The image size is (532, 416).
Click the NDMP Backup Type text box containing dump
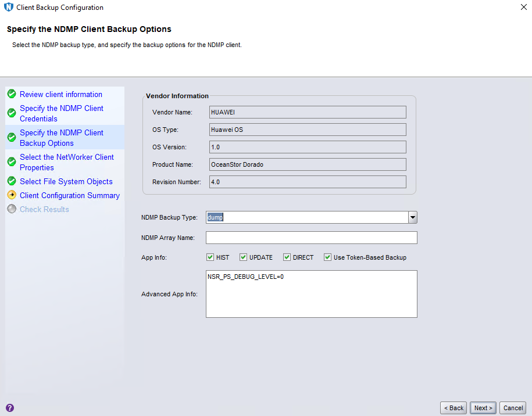(307, 217)
